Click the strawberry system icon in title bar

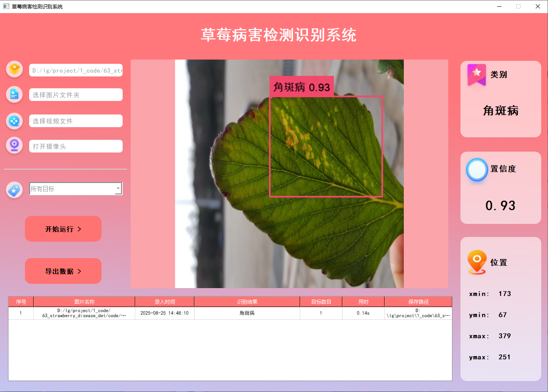(x=6, y=6)
